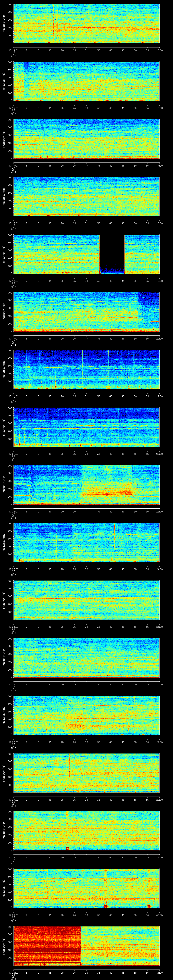Click the 19:00 end time label

click(x=159, y=281)
